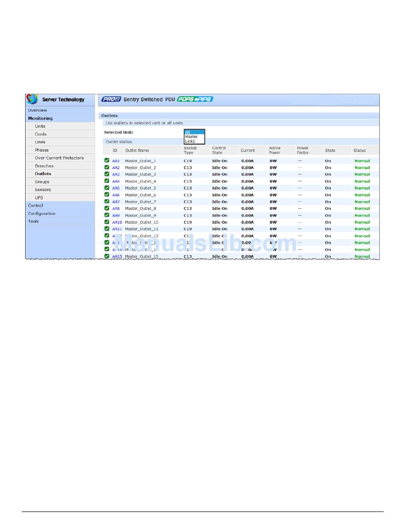Open the AA2 outlet ID link
Viewport: 405px width, 532px height.
click(116, 168)
